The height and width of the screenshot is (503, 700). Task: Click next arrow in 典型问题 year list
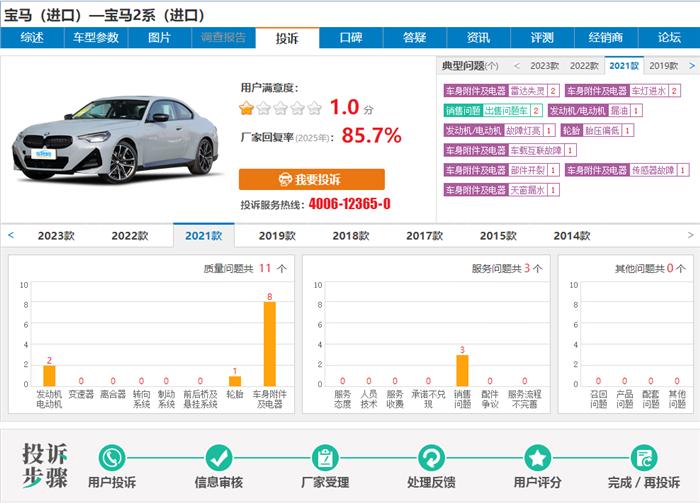[x=692, y=66]
